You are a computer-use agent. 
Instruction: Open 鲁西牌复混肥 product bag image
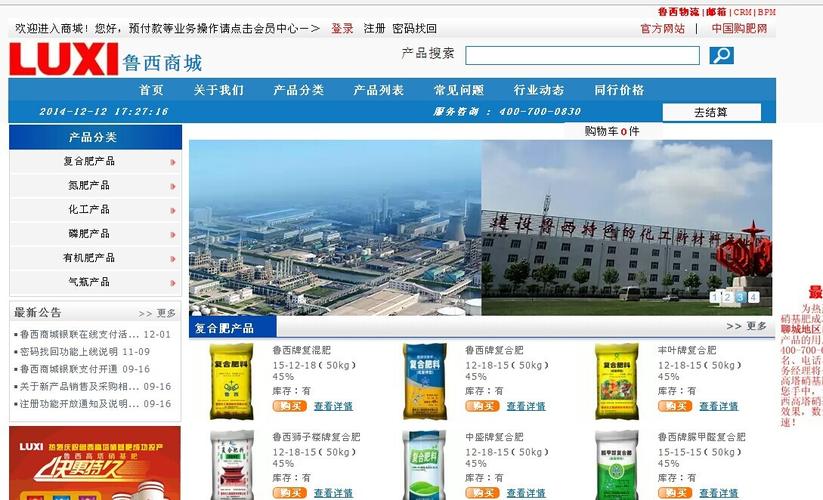(231, 381)
